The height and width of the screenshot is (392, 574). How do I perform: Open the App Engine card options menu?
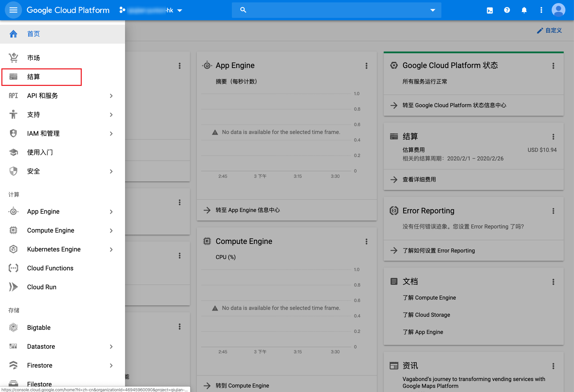pyautogui.click(x=366, y=66)
